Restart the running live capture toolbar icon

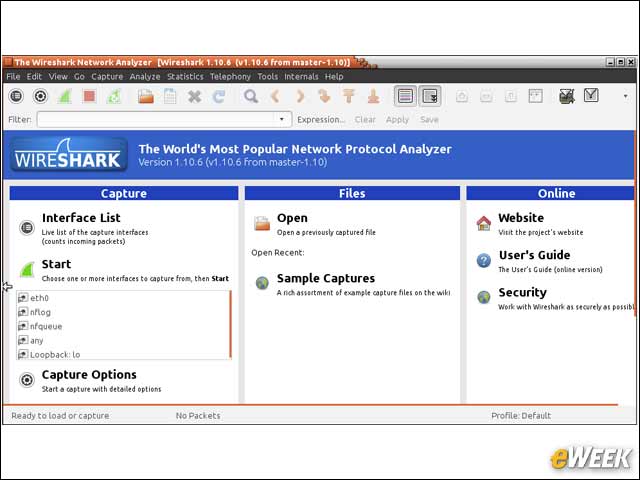point(114,96)
